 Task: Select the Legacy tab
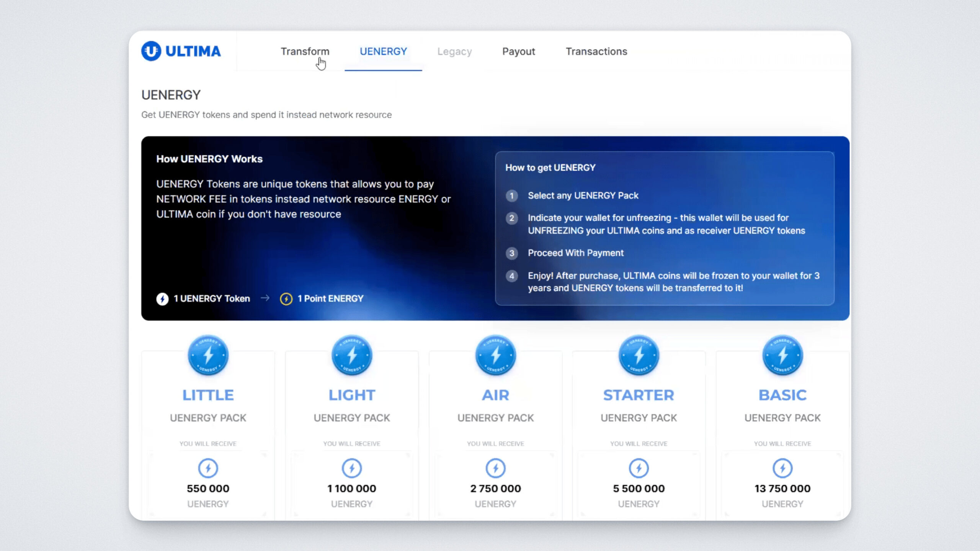[x=454, y=51]
